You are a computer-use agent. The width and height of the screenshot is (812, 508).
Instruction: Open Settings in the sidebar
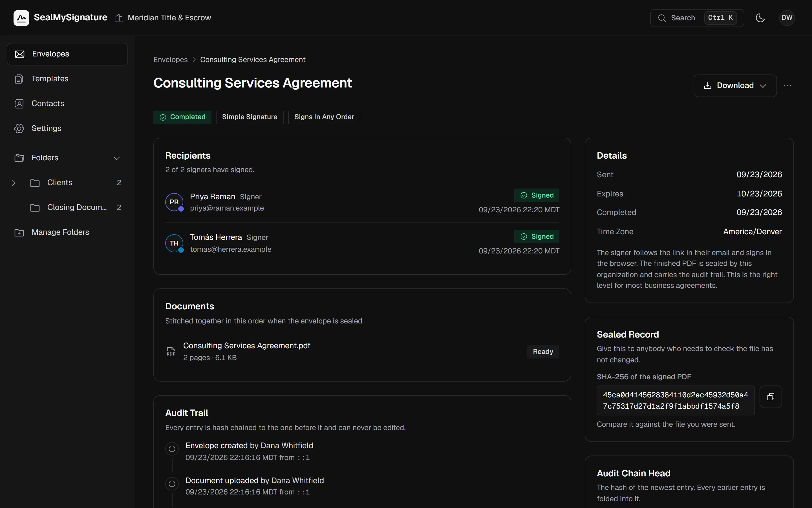[x=67, y=129]
